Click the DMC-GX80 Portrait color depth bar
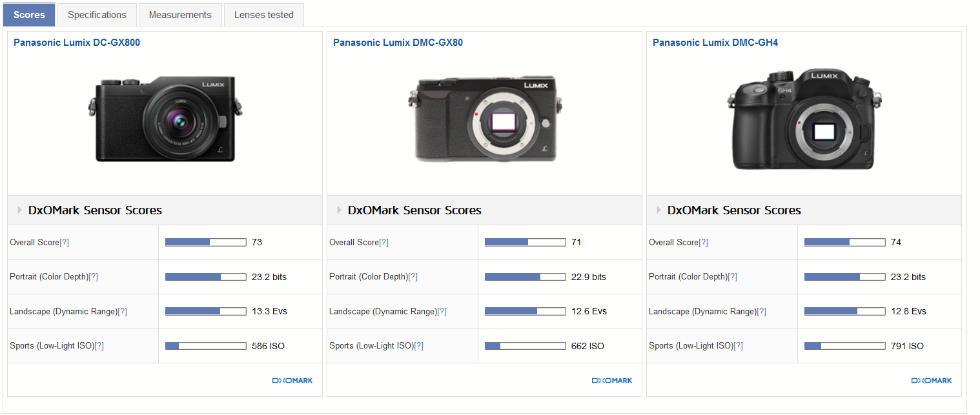Screen dimensions: 980x415 click(526, 277)
